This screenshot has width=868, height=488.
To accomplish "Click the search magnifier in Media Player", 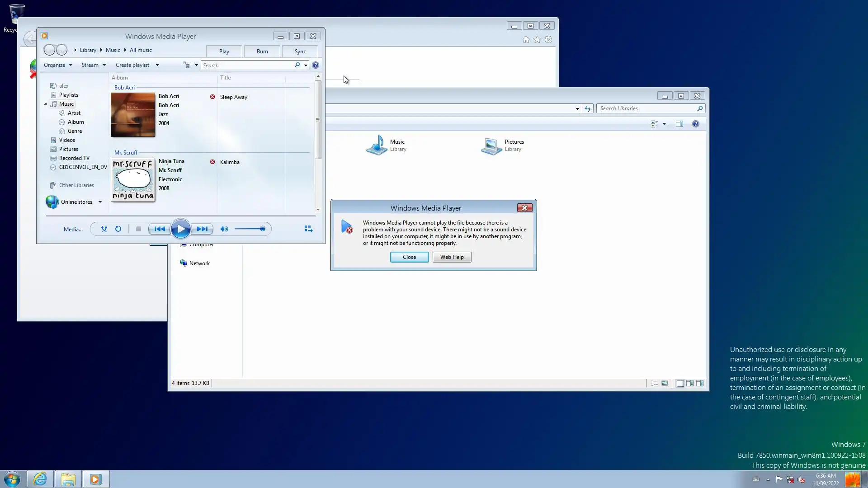I will click(x=297, y=65).
